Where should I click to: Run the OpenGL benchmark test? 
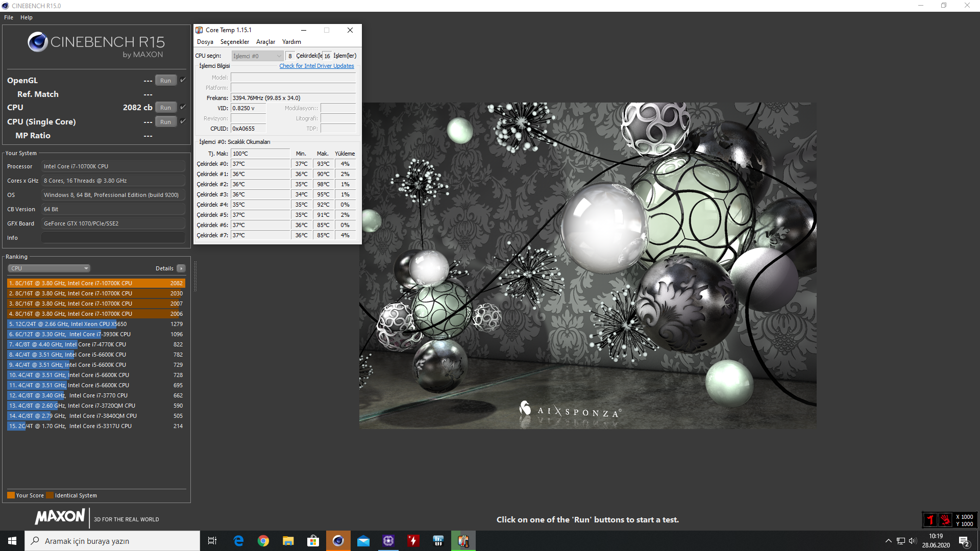pyautogui.click(x=165, y=81)
